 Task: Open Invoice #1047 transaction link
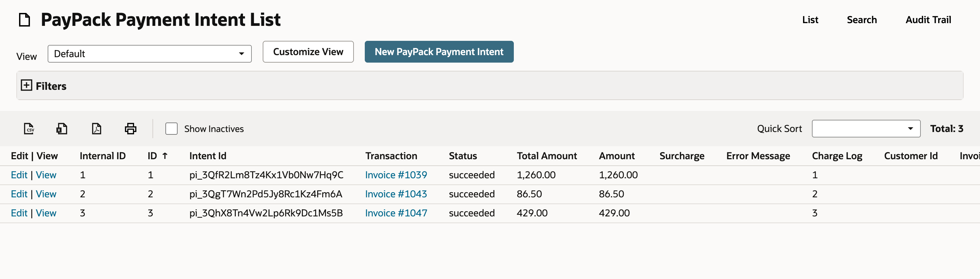(396, 213)
